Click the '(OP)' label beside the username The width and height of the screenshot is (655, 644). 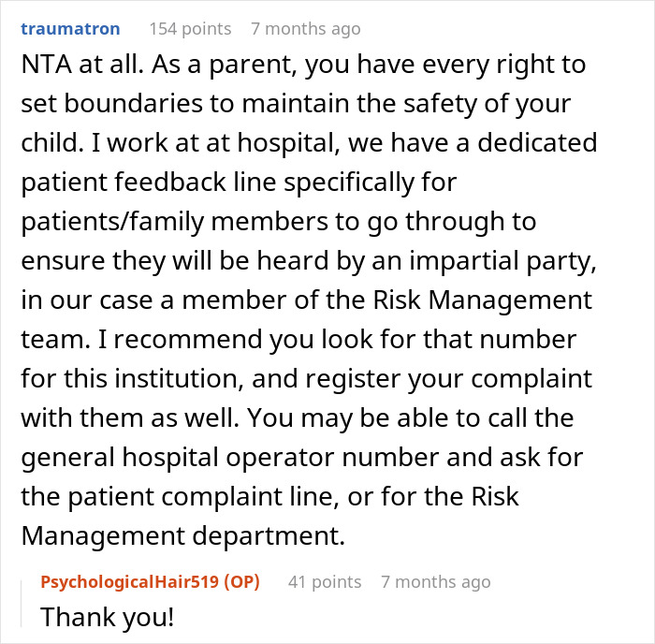click(239, 582)
